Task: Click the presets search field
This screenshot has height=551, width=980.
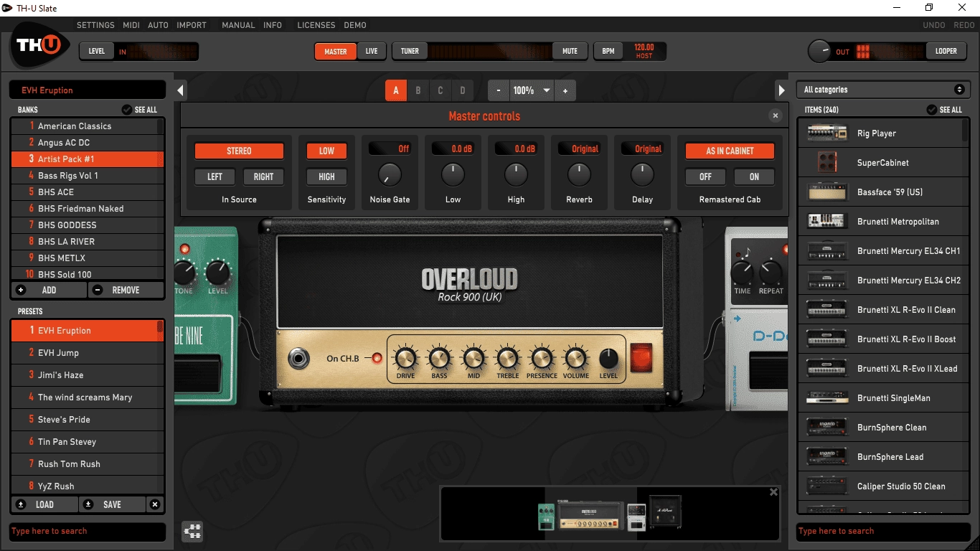Action: coord(87,531)
